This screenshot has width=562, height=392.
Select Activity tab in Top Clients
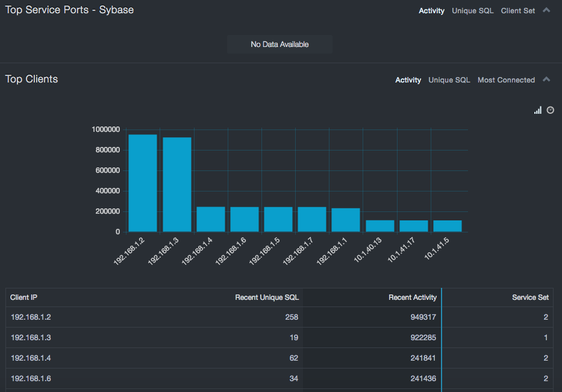click(408, 80)
